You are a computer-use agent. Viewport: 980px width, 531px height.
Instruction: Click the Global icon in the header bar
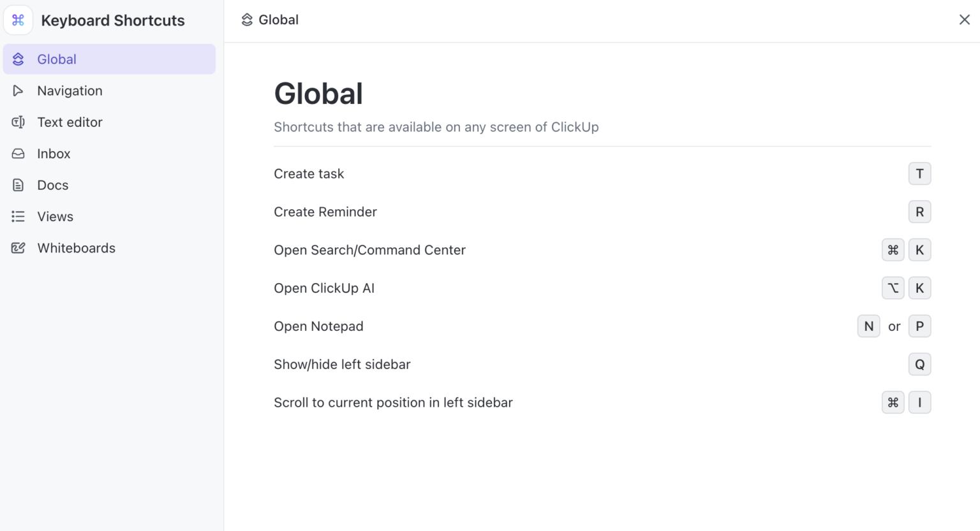[x=246, y=20]
